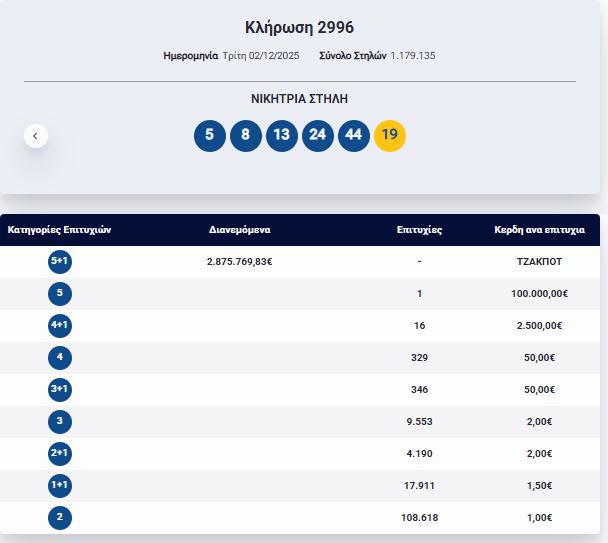This screenshot has height=543, width=608.
Task: Select the 1+1 category badge
Action: (x=60, y=485)
